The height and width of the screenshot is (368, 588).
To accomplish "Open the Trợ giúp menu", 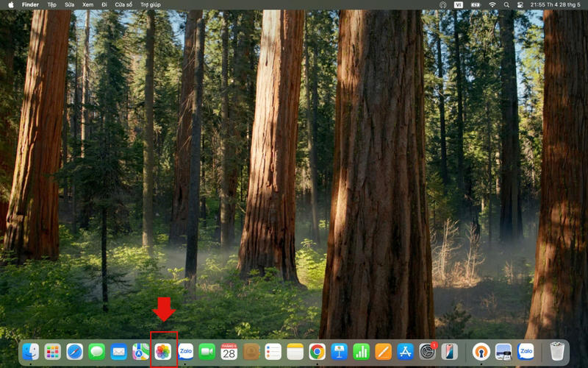I will [x=151, y=5].
